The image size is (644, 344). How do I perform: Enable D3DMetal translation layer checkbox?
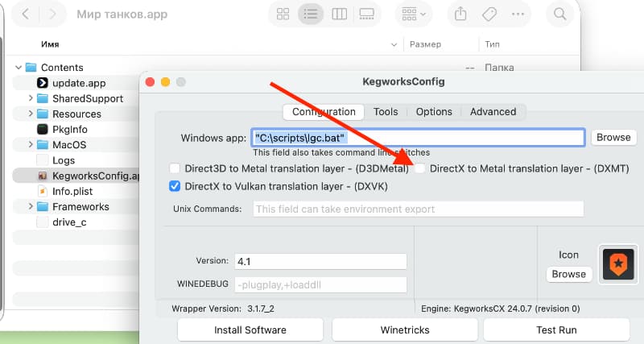175,168
